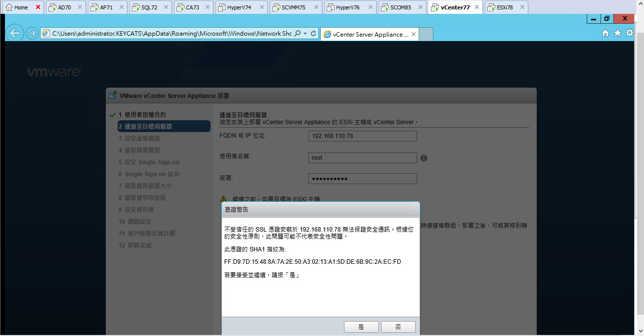
Task: Switch to the SCOM85 VM tab
Action: tap(400, 7)
